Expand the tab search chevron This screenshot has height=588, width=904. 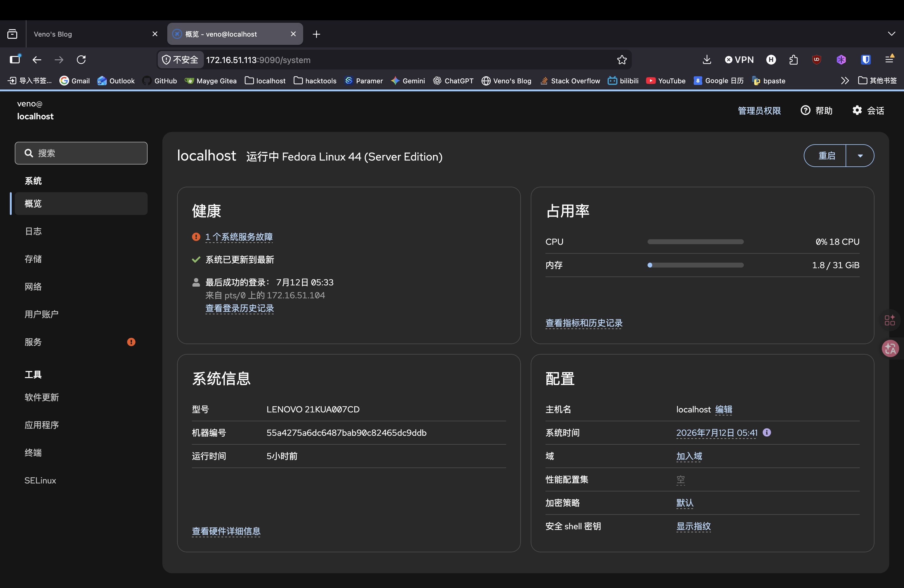891,34
